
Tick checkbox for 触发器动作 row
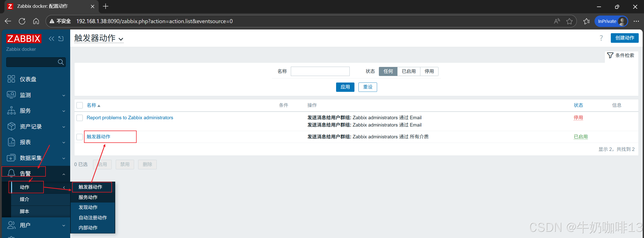[x=80, y=137]
